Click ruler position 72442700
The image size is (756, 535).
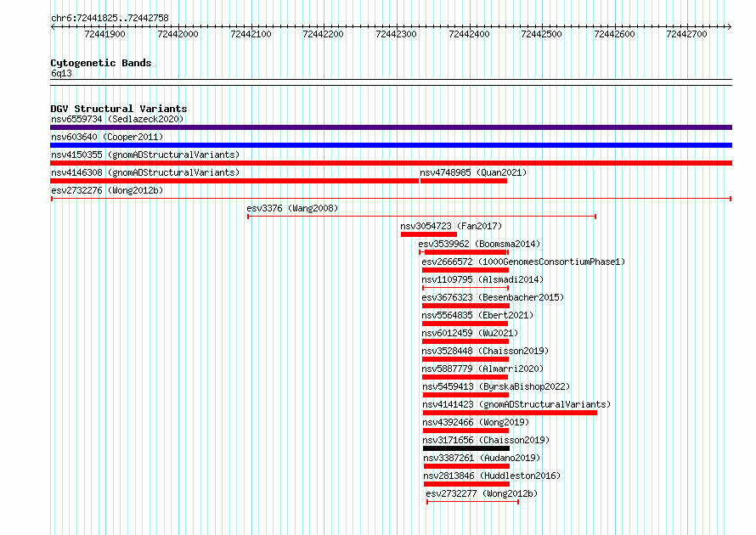686,34
